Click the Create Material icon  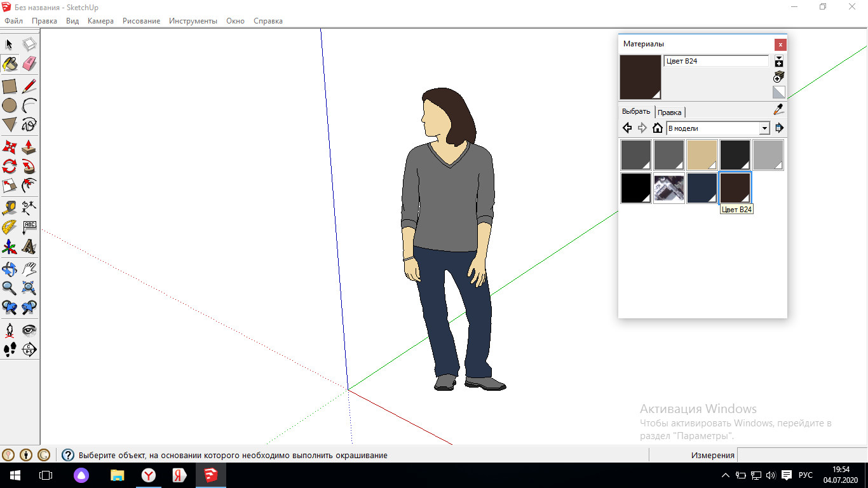point(779,77)
